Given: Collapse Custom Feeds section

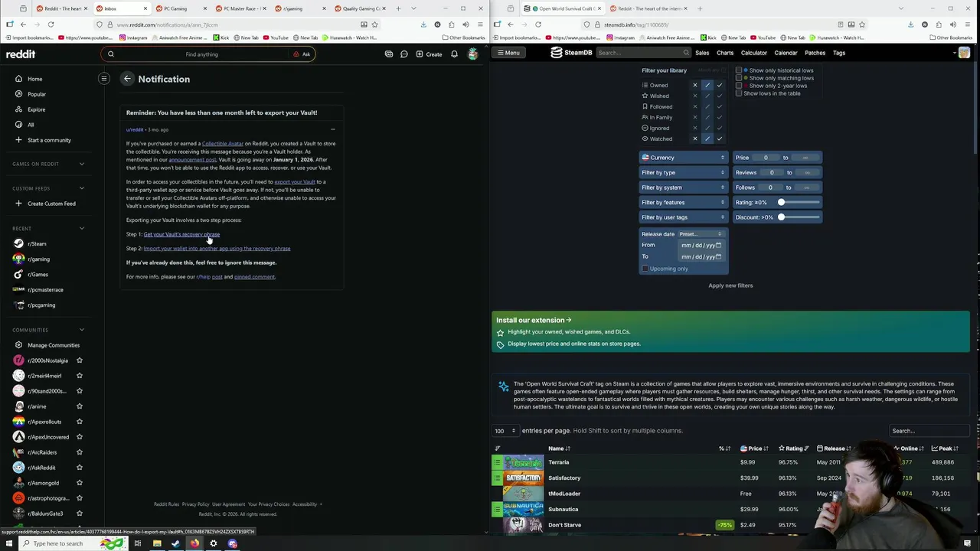Looking at the screenshot, I should [x=82, y=188].
